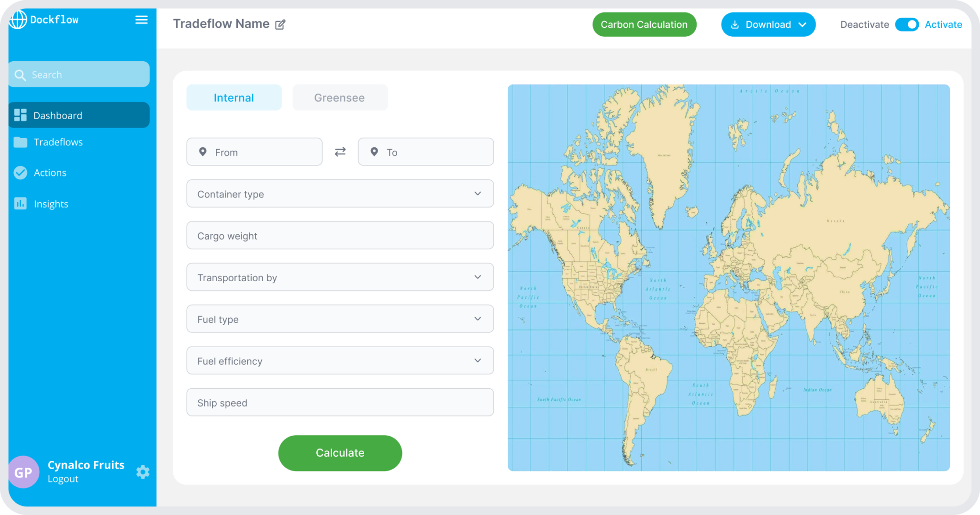Click the Cargo weight input field
Image resolution: width=980 pixels, height=515 pixels.
[x=340, y=235]
